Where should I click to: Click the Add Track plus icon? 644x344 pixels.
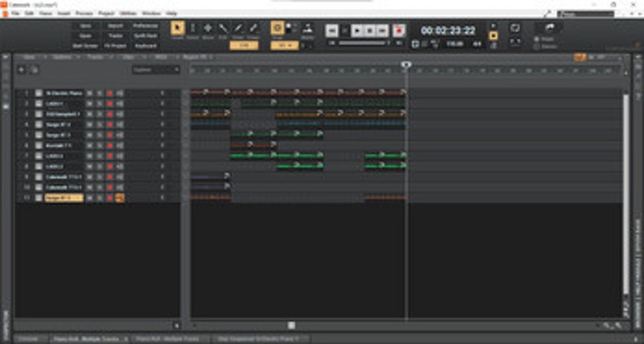[22, 70]
